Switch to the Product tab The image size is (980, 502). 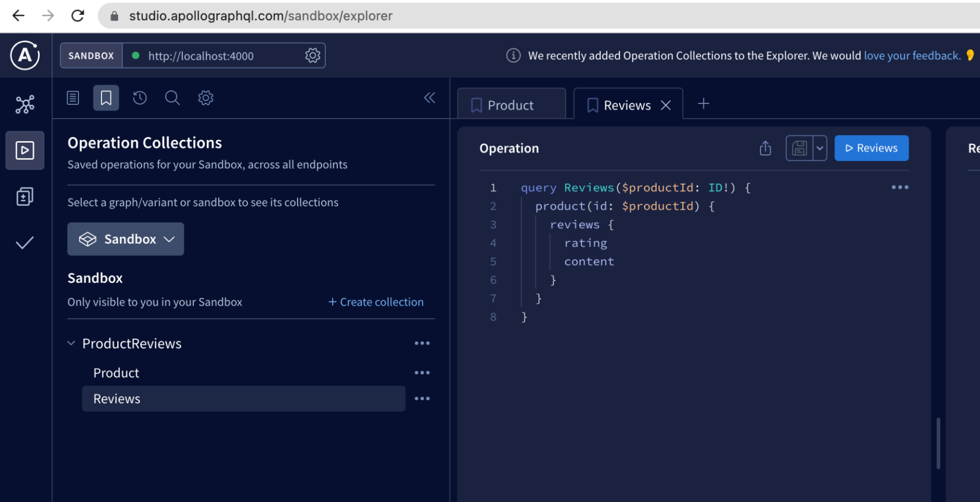(x=511, y=105)
